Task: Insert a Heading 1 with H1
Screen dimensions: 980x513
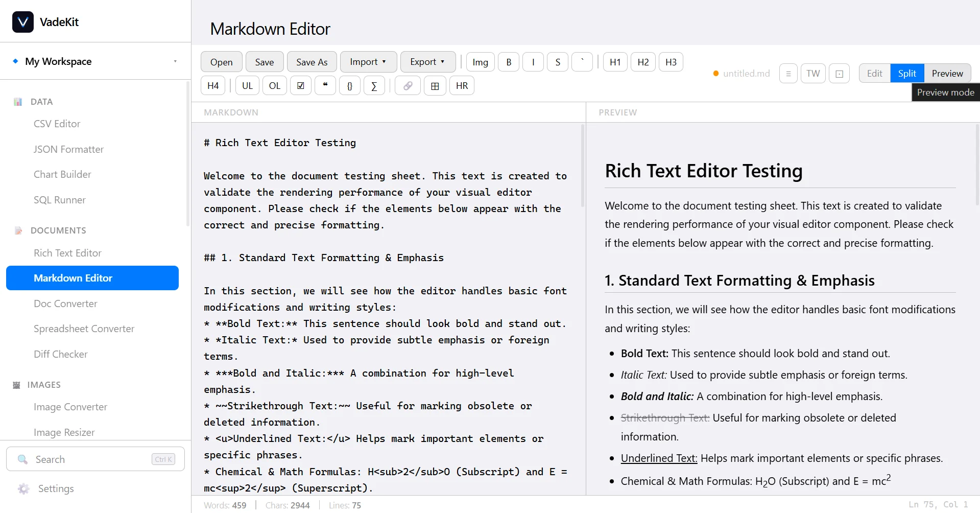Action: (x=615, y=62)
